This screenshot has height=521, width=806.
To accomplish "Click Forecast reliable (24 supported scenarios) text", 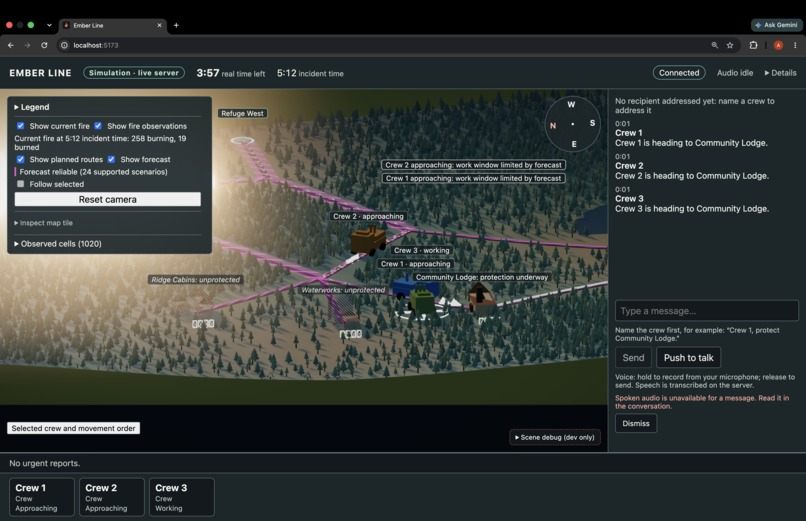I will [x=93, y=172].
